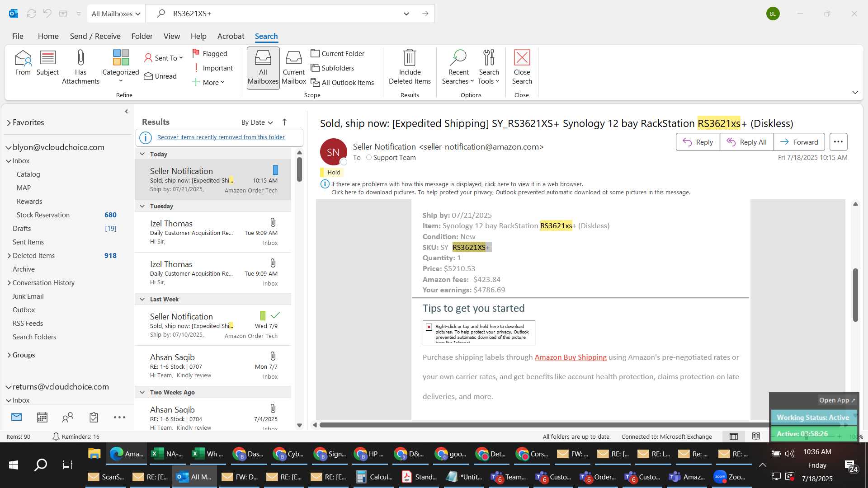Open Search Tools options

pos(489,67)
